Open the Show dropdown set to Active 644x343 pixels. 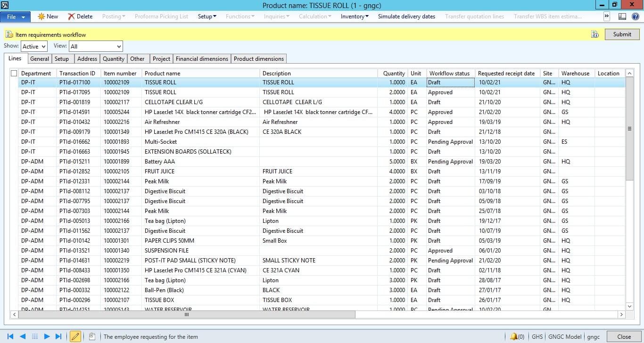[x=34, y=46]
